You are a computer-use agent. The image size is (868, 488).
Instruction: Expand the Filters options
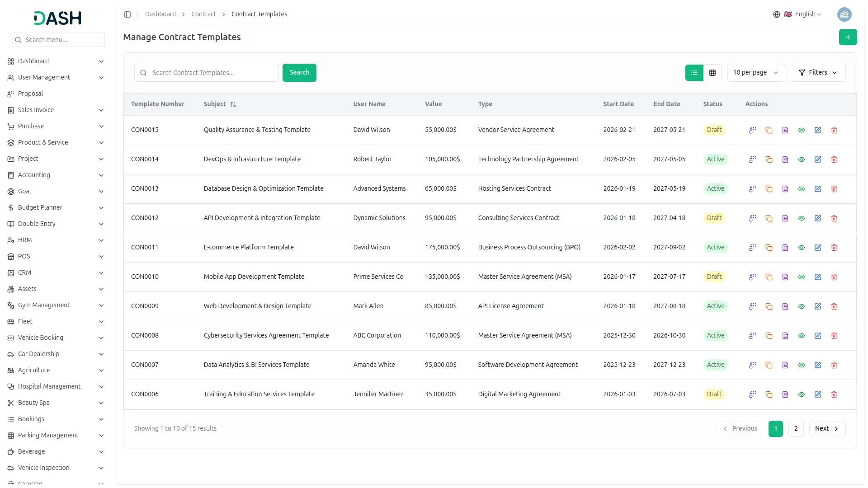click(818, 72)
